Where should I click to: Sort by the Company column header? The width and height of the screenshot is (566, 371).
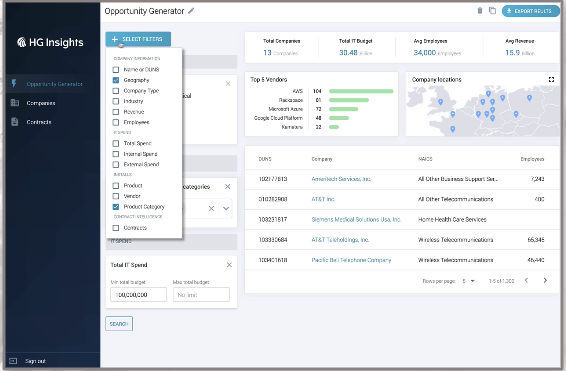click(x=322, y=159)
